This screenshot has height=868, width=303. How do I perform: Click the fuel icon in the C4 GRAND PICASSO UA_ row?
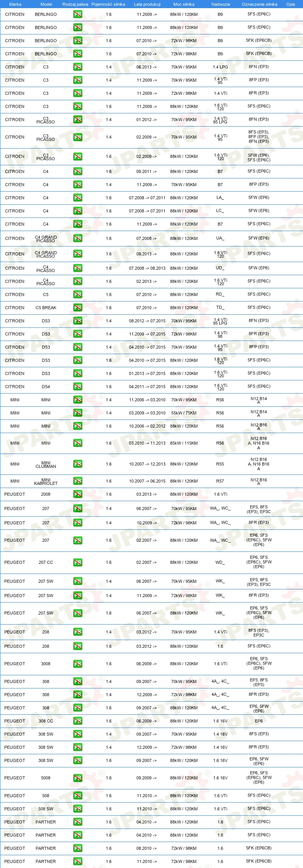[77, 238]
